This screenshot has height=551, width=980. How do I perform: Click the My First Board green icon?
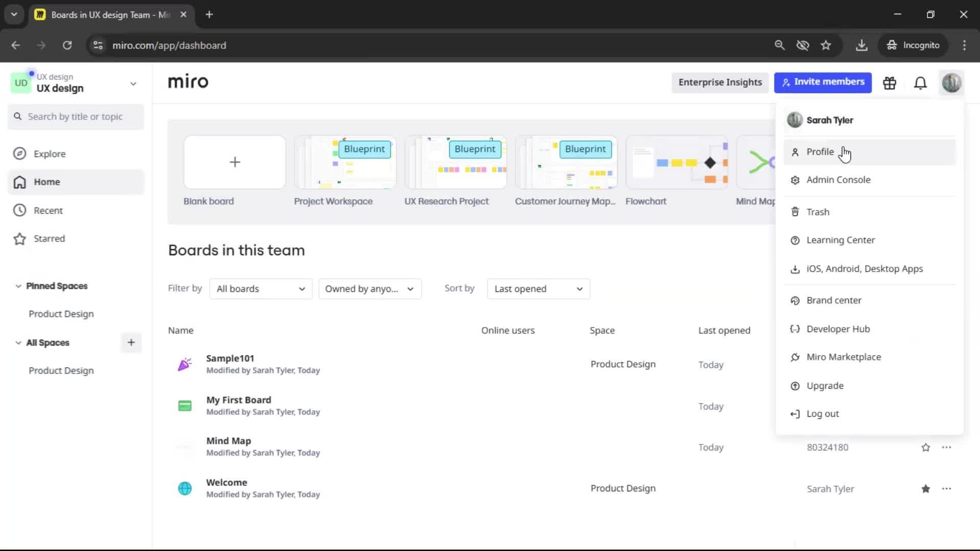pos(185,406)
